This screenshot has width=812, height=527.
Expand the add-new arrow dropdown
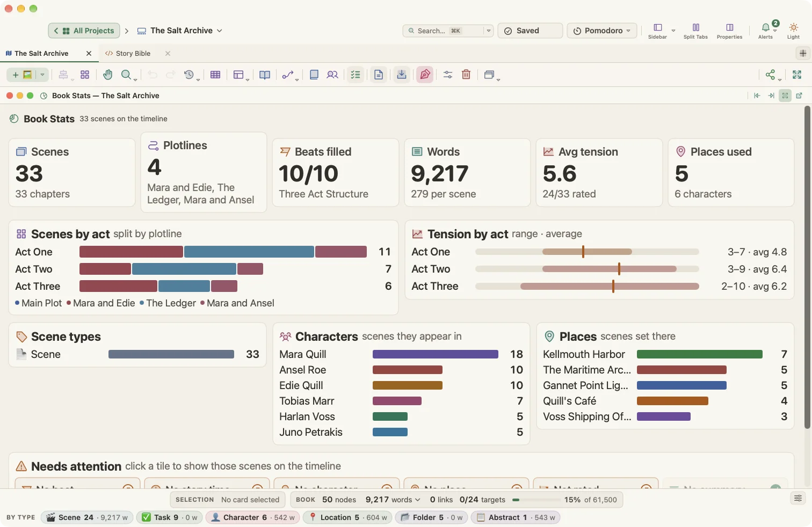pos(42,75)
